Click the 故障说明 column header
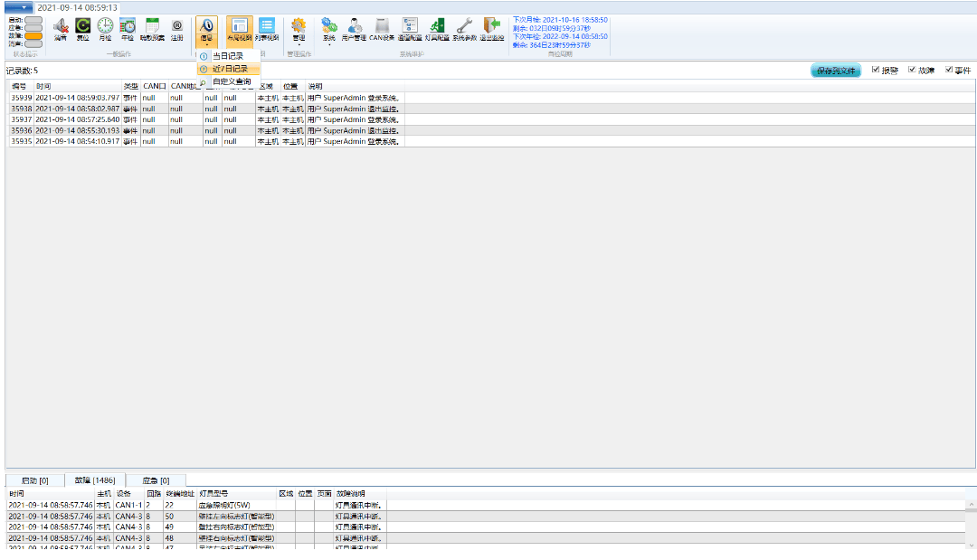Screen dimensions: 977x560 (x=360, y=493)
